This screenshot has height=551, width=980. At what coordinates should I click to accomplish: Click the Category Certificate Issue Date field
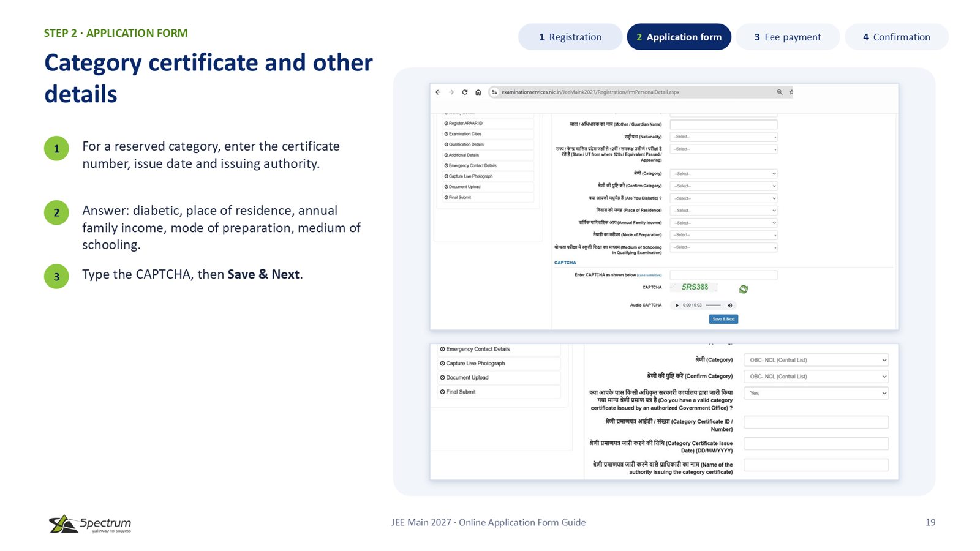pyautogui.click(x=816, y=443)
